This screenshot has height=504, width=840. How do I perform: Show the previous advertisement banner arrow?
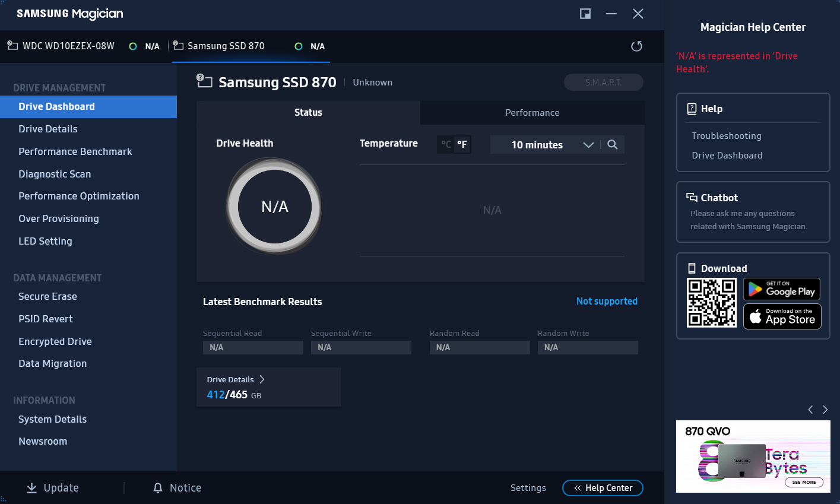point(810,410)
